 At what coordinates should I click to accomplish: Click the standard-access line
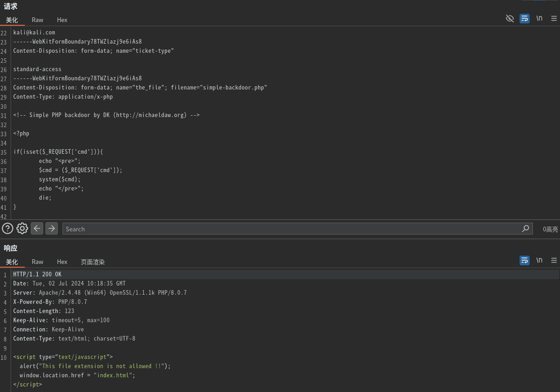coord(37,69)
